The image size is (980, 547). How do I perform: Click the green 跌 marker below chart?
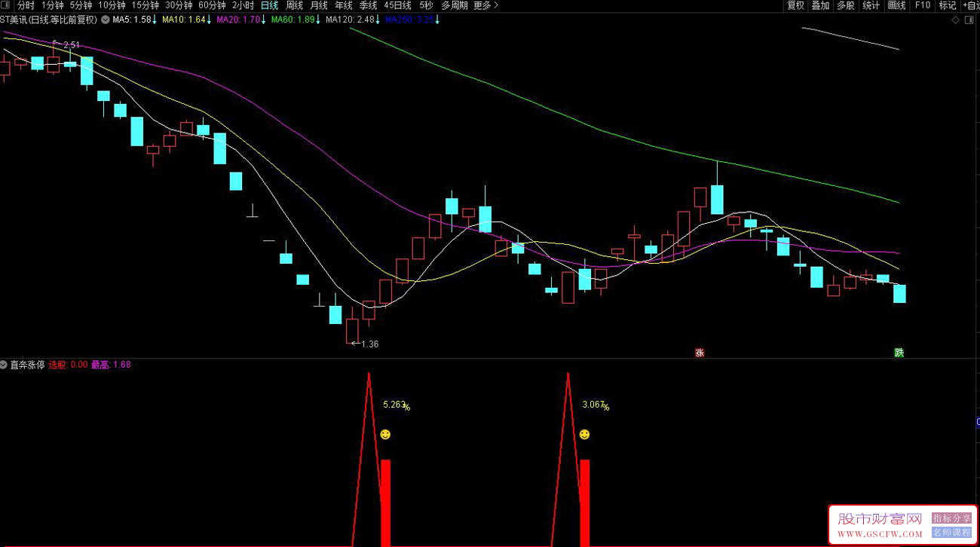coord(899,352)
